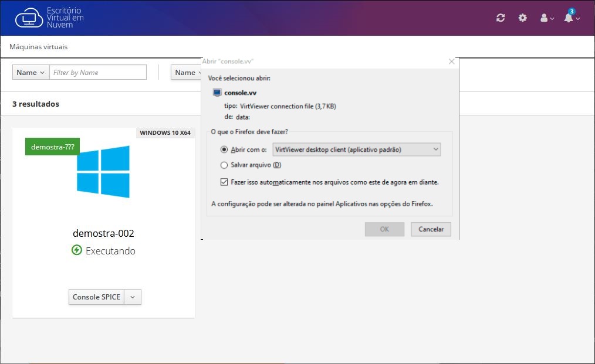Open the notifications bell icon
595x364 pixels.
[570, 18]
